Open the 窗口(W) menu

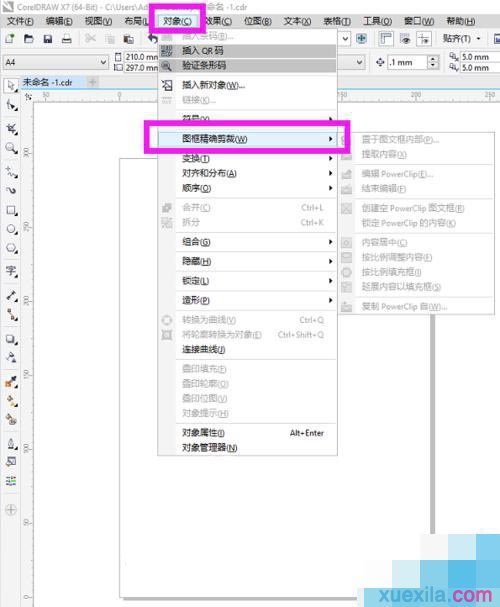tap(419, 21)
